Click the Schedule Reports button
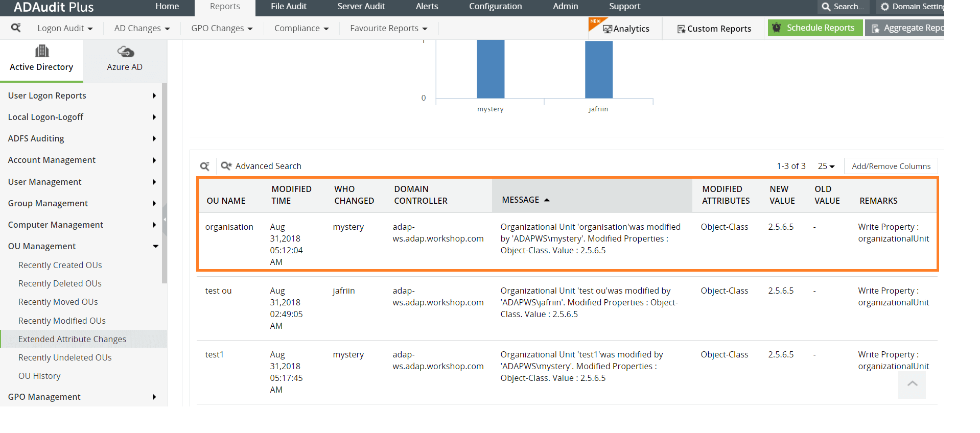Image resolution: width=980 pixels, height=433 pixels. click(815, 28)
